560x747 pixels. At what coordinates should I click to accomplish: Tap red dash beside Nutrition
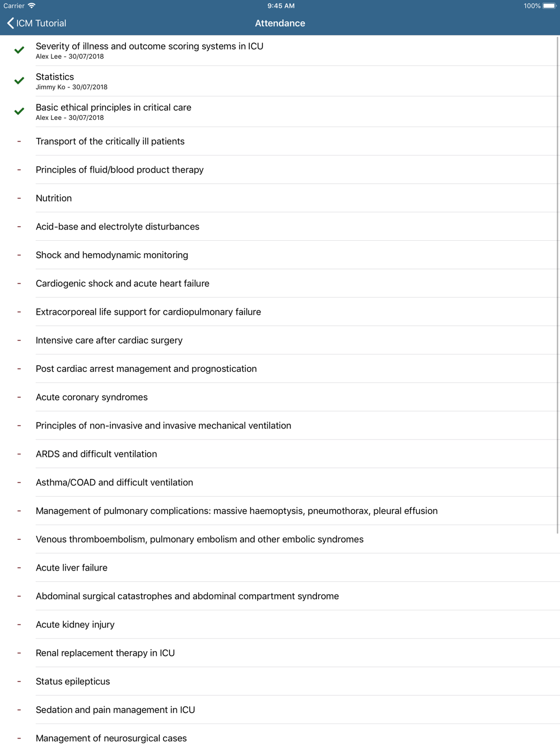coord(19,198)
